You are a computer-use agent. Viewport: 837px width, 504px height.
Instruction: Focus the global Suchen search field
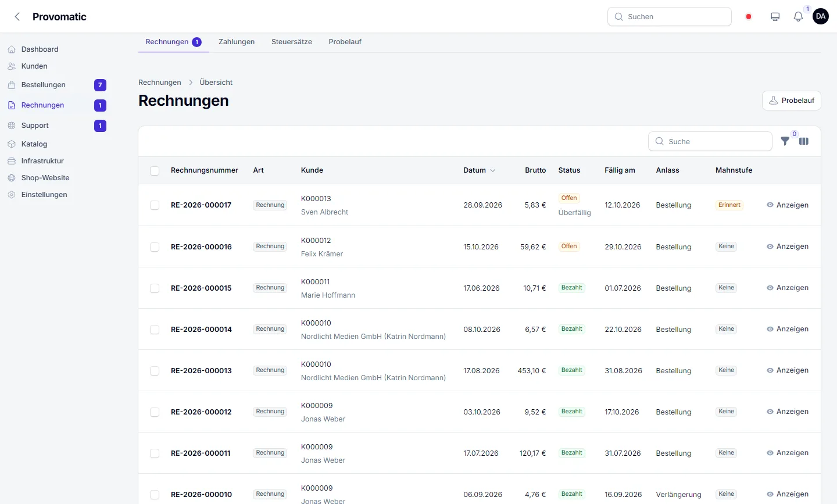pyautogui.click(x=670, y=17)
